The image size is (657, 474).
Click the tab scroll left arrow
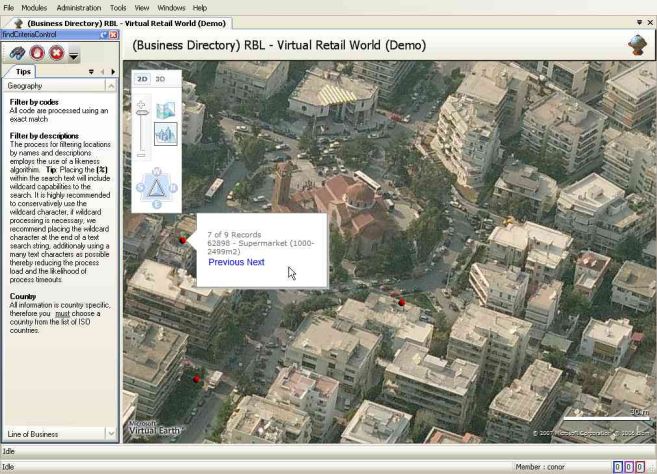[x=102, y=72]
